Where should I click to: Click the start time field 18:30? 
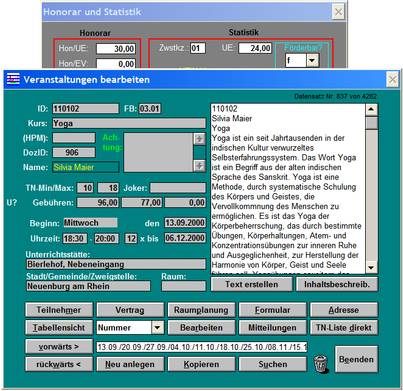(x=75, y=239)
